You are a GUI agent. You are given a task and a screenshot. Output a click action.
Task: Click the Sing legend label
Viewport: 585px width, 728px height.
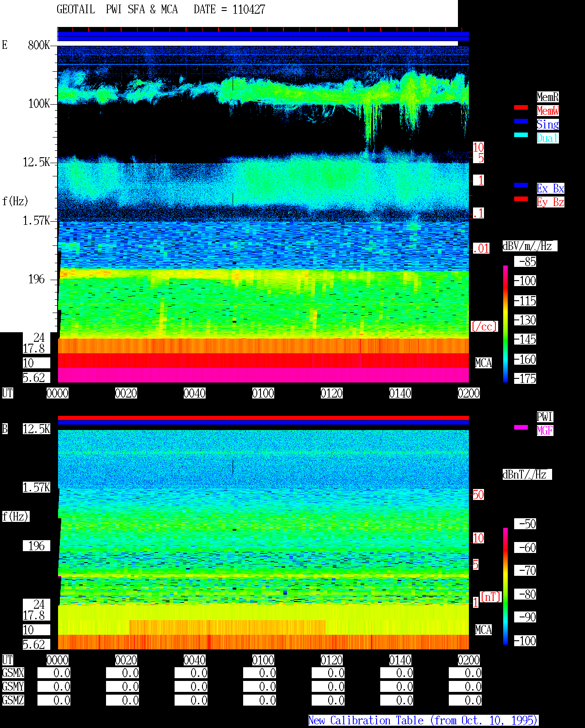click(548, 124)
